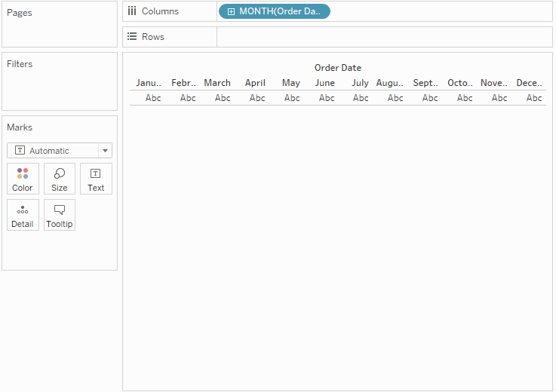The image size is (556, 392).
Task: Click the Filters shelf
Action: [x=60, y=81]
